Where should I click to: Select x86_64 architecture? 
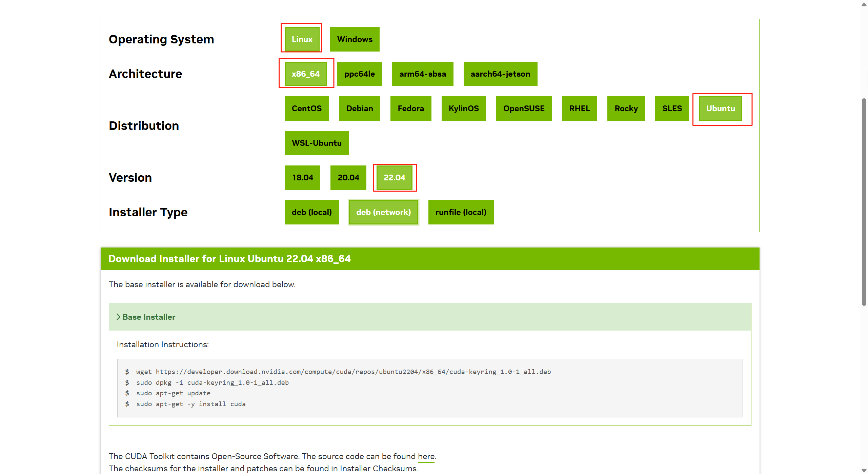(305, 74)
